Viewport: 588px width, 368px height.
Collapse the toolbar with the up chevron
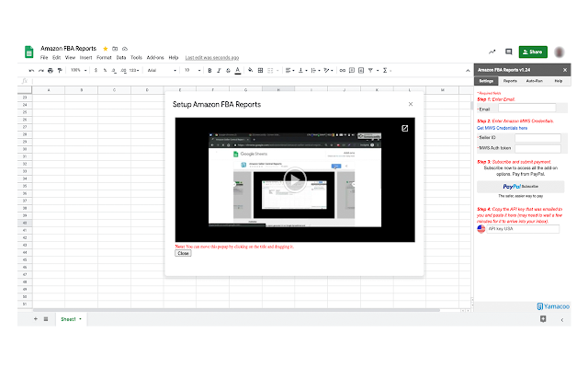[468, 71]
